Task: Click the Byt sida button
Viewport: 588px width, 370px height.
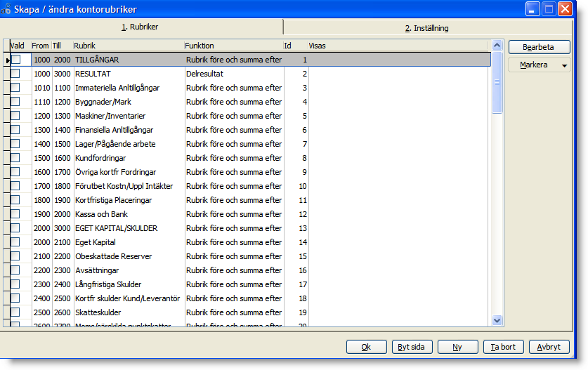Action: [412, 347]
